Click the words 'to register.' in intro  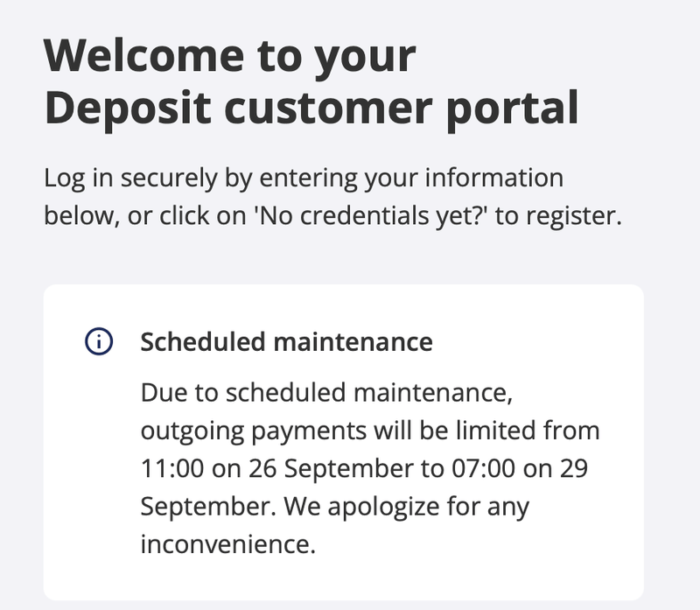click(559, 216)
